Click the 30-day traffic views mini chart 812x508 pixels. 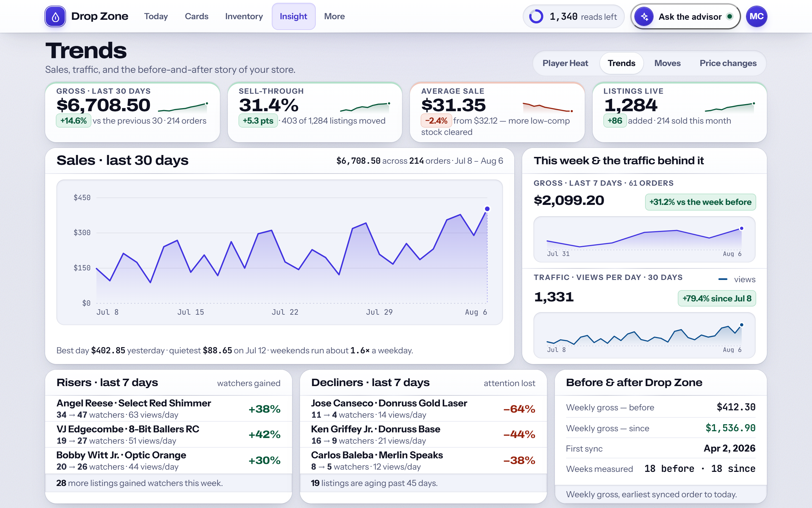(644, 335)
